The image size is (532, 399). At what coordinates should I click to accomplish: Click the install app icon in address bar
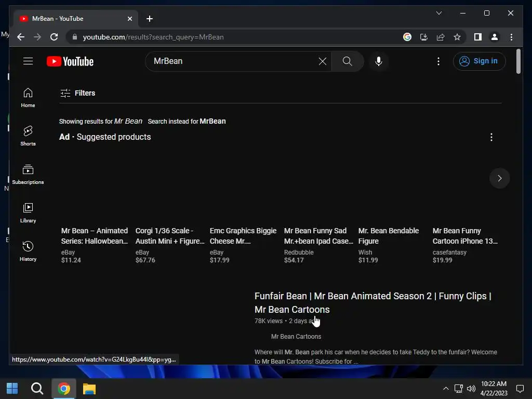tap(424, 37)
